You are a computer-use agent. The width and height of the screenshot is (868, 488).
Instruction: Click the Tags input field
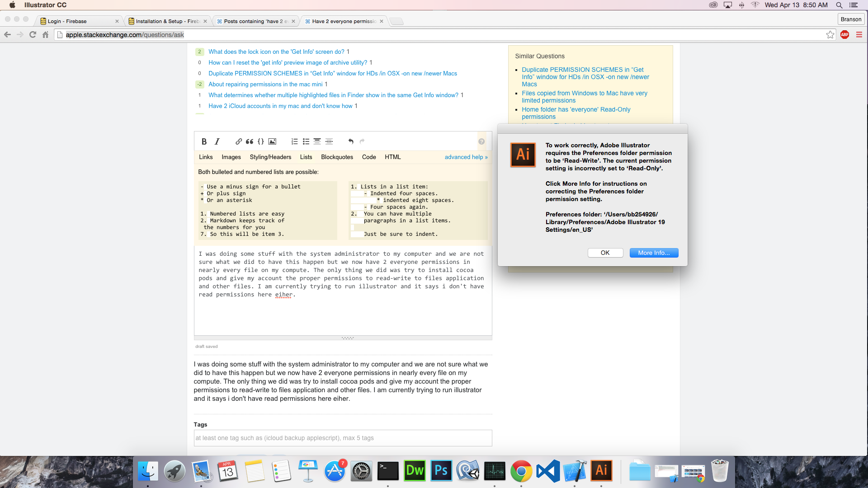pos(343,438)
